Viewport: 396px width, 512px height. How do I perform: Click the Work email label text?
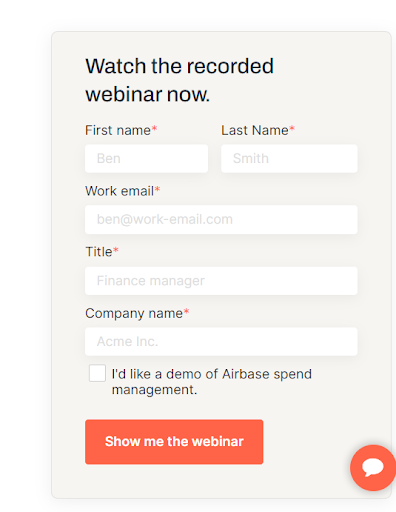[120, 191]
